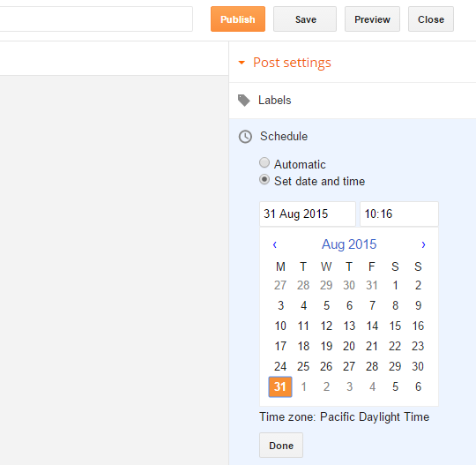Screen dimensions: 476x465
Task: Pick August 1 on the calendar
Action: click(x=395, y=285)
